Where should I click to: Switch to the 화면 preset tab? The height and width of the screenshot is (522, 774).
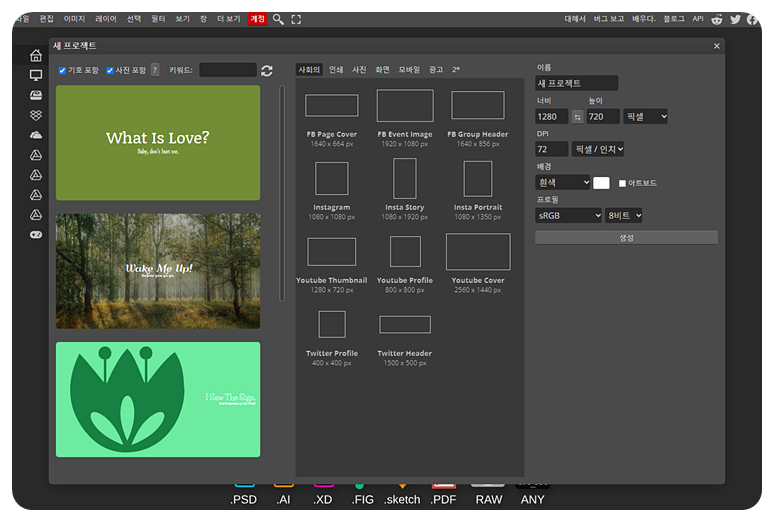[x=382, y=70]
